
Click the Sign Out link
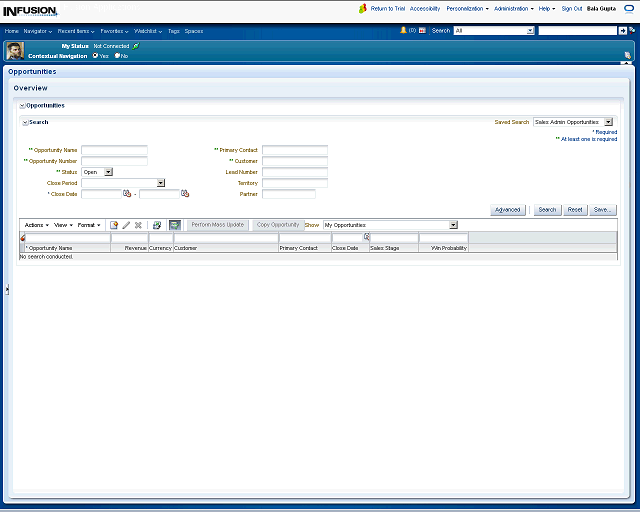[x=571, y=8]
